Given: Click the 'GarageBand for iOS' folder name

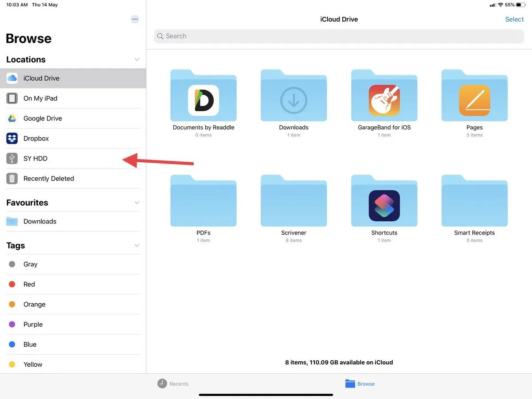Looking at the screenshot, I should 384,127.
